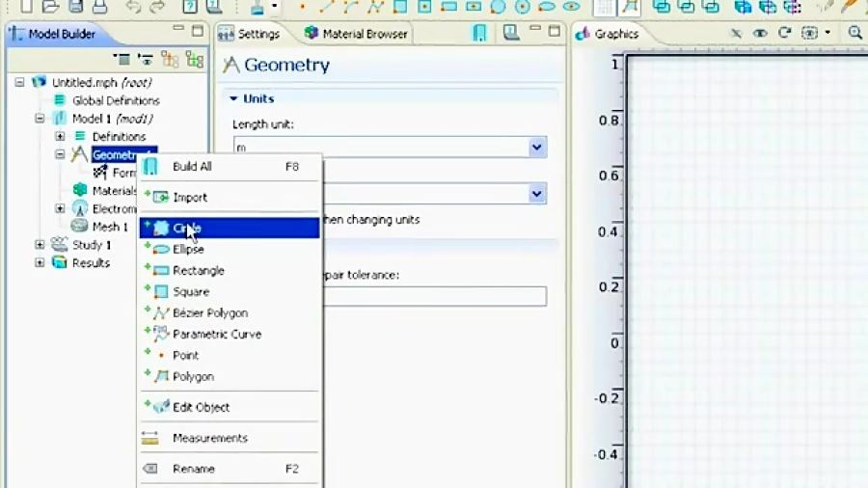Click the eye view icon in Graphics

[760, 33]
